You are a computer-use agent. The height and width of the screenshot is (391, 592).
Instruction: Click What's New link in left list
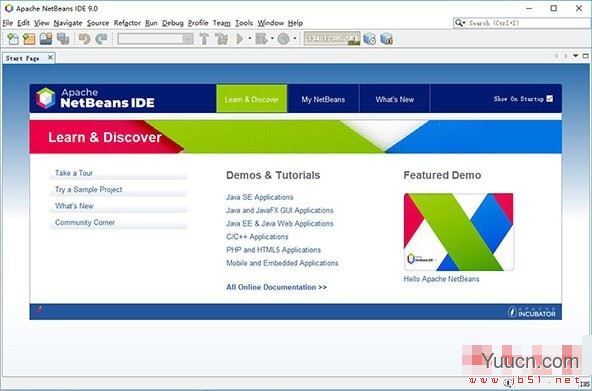pyautogui.click(x=74, y=206)
